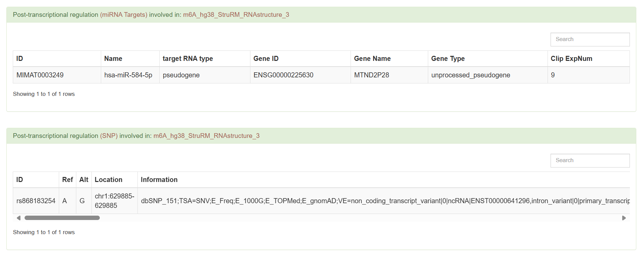644x257 pixels.
Task: Click the Gene Type column header
Action: pos(448,59)
